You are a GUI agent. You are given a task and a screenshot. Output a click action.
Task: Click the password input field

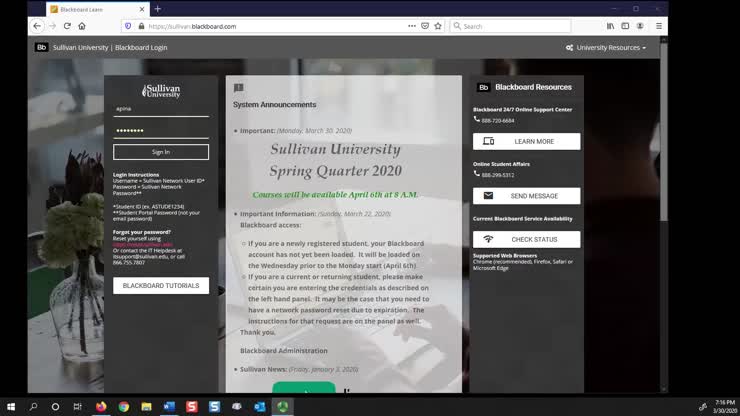click(x=161, y=131)
